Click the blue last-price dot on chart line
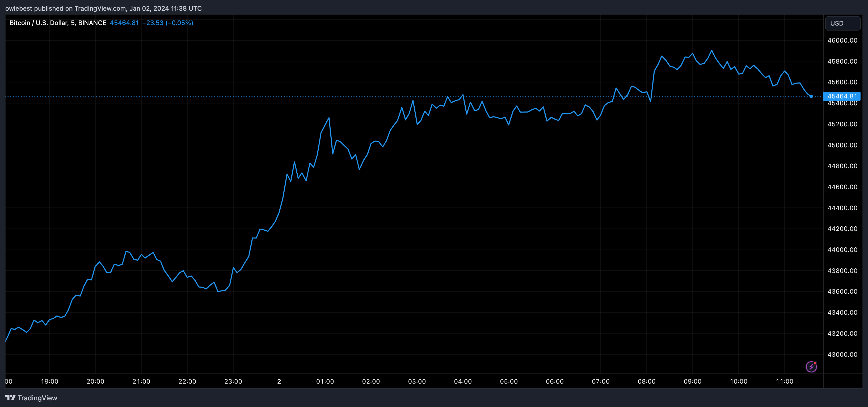The width and height of the screenshot is (868, 407). click(811, 97)
